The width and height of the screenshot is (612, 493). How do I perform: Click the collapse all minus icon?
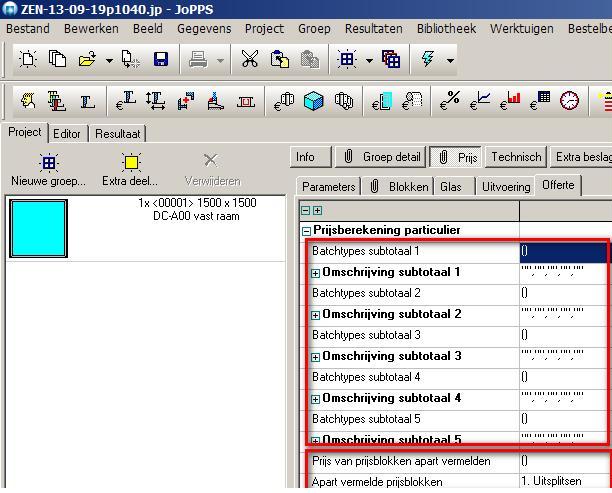[x=306, y=211]
